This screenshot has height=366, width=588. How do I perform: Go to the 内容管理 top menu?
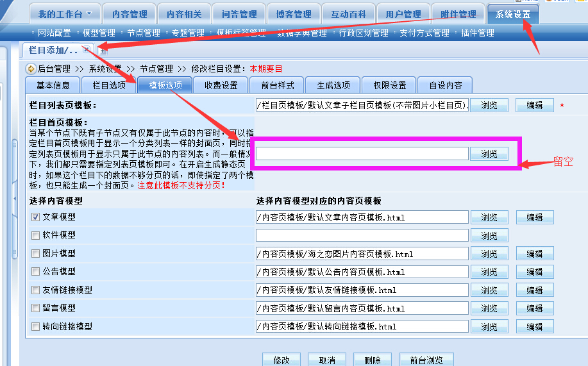click(x=129, y=14)
